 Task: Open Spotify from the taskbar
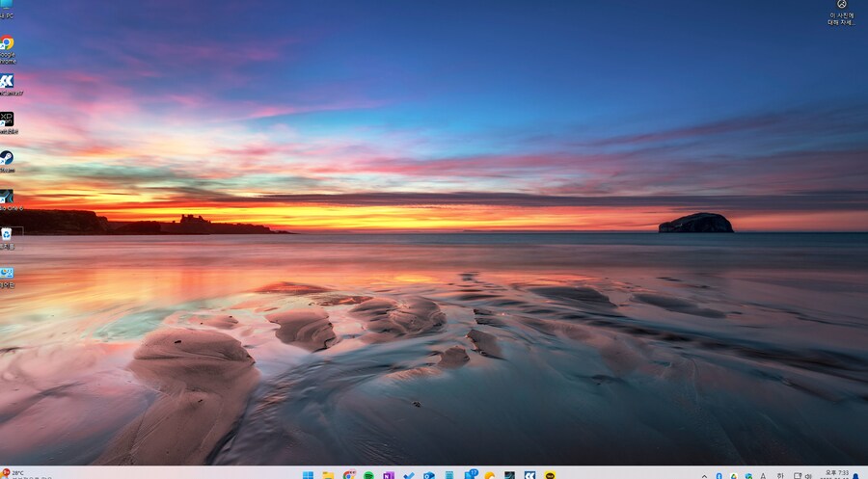coord(368,475)
